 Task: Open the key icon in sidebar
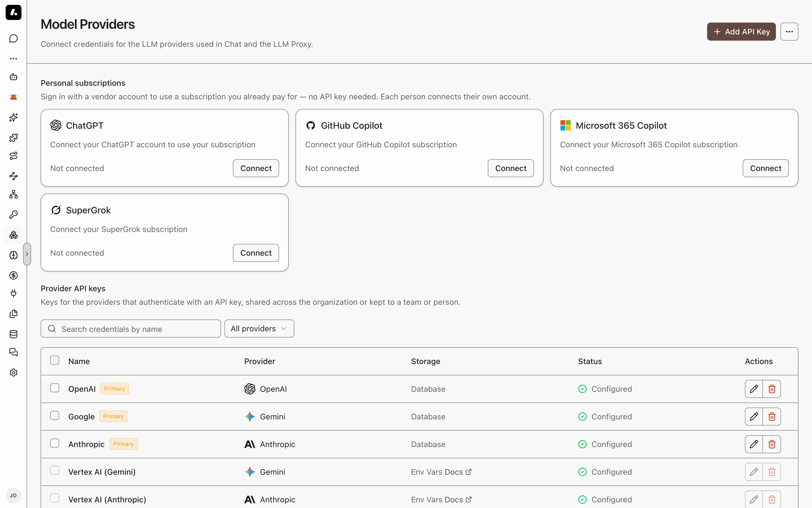click(x=14, y=214)
